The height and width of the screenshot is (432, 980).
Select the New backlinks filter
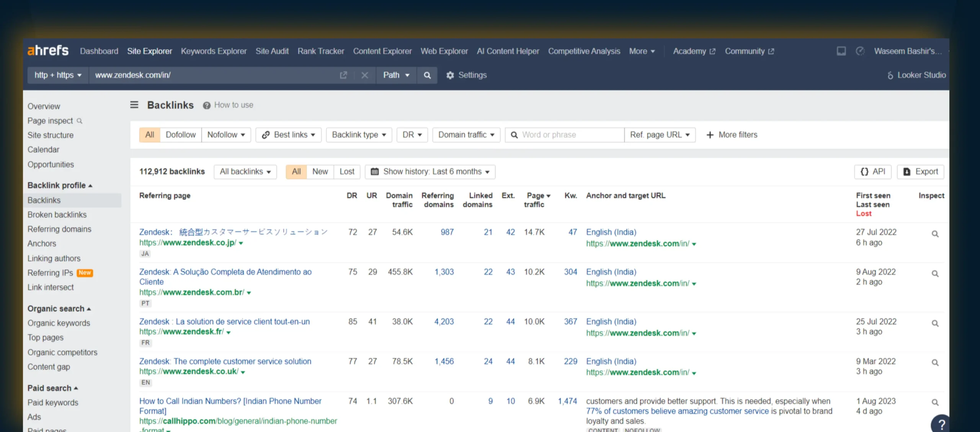coord(320,172)
